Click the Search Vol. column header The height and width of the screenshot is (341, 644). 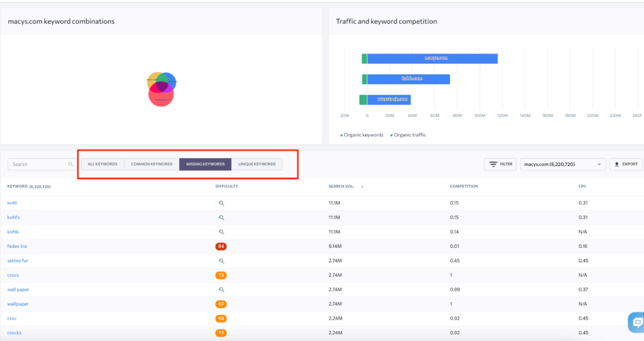point(341,187)
